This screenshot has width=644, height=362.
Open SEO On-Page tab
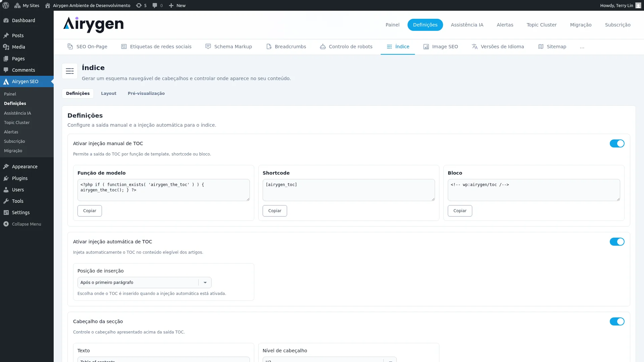tap(87, 47)
